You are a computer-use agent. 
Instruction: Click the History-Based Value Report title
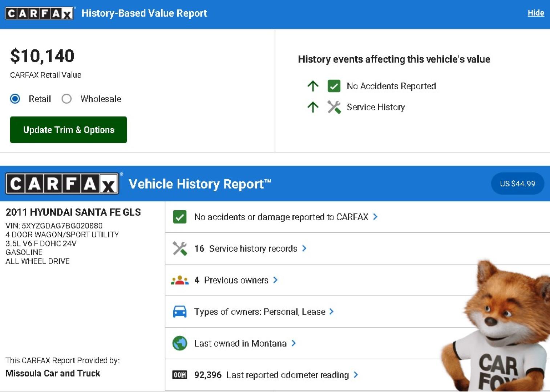click(x=144, y=13)
